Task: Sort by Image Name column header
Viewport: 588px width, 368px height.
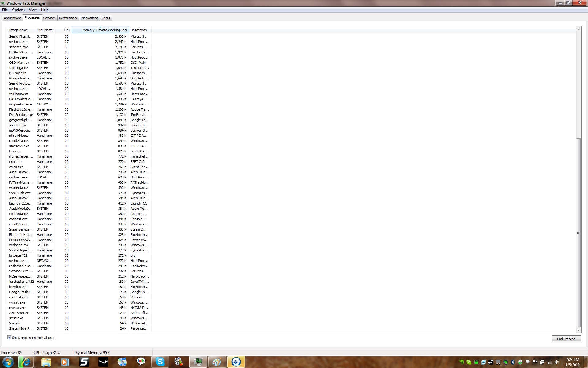Action: coord(21,30)
